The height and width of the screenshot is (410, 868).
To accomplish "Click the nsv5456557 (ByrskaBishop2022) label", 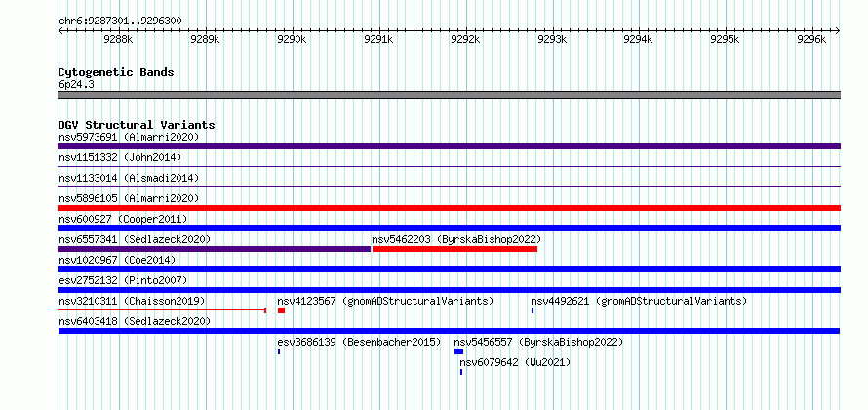I will click(x=538, y=342).
